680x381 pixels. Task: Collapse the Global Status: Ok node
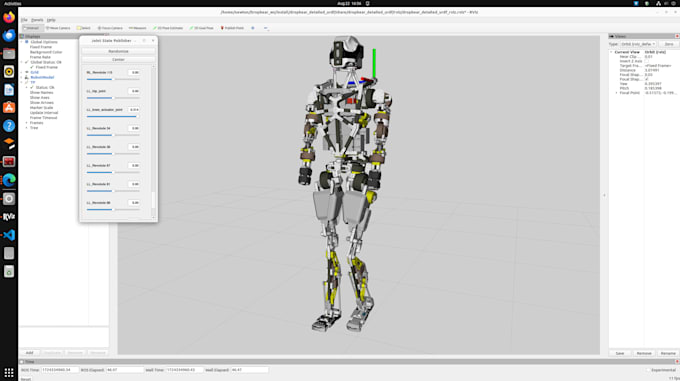coord(22,62)
